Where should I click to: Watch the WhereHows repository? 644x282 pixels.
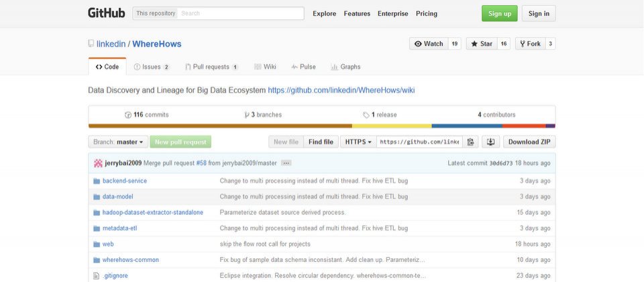click(x=429, y=44)
